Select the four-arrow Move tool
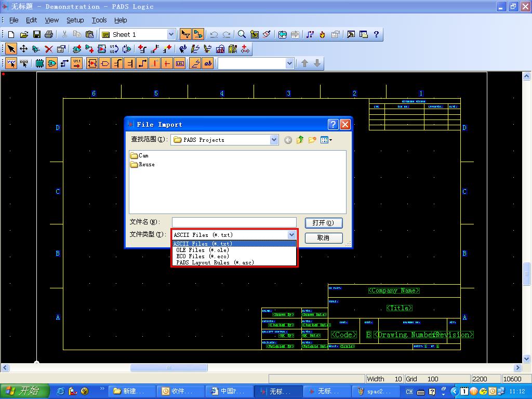This screenshot has height=399, width=532. [23, 49]
